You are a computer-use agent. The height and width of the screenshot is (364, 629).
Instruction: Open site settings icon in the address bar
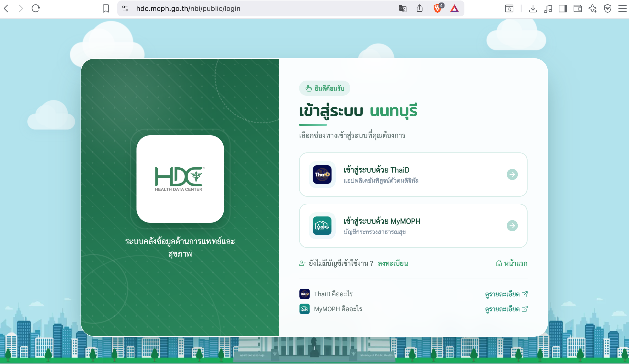coord(125,8)
